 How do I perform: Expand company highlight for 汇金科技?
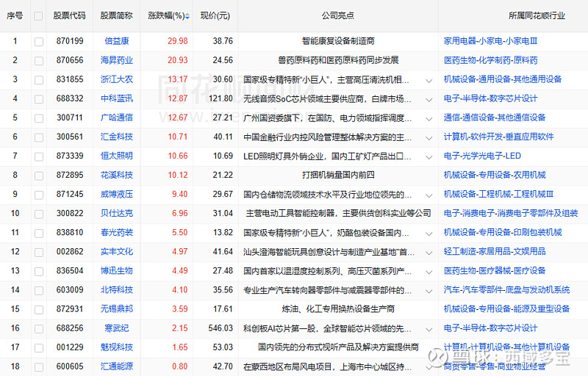point(429,138)
